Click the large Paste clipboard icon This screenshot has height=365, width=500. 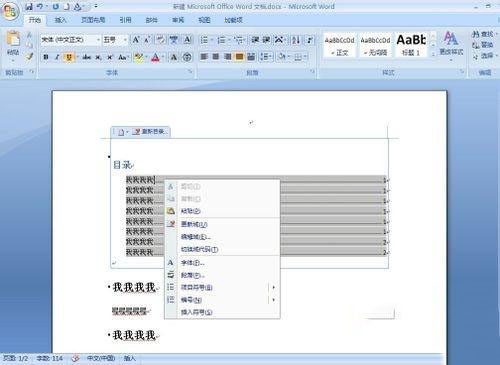(x=13, y=39)
